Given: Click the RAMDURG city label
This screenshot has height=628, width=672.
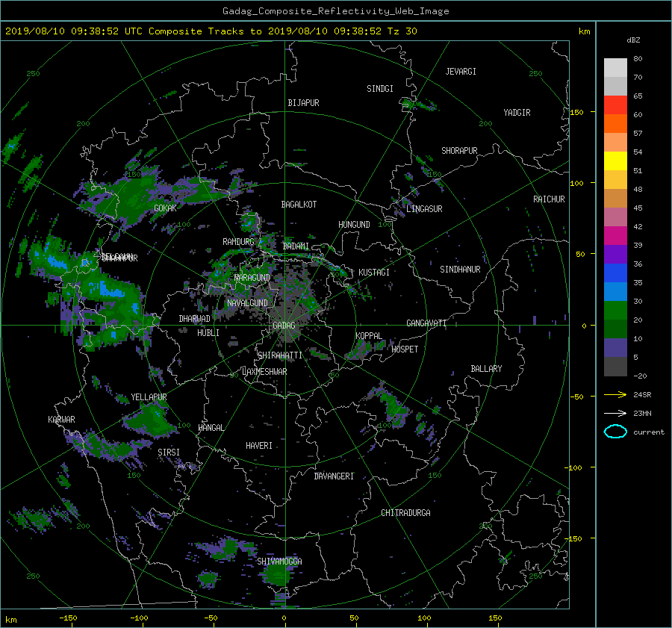Looking at the screenshot, I should click(x=238, y=242).
